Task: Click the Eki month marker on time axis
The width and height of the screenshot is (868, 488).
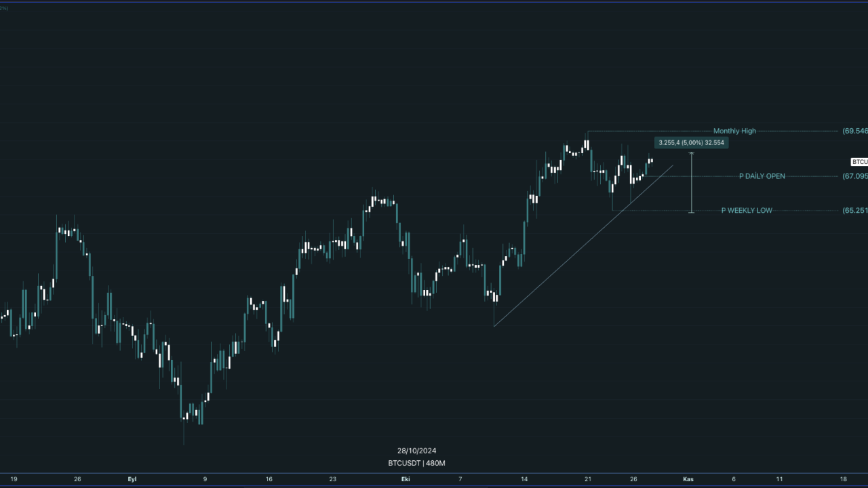Action: pyautogui.click(x=406, y=479)
